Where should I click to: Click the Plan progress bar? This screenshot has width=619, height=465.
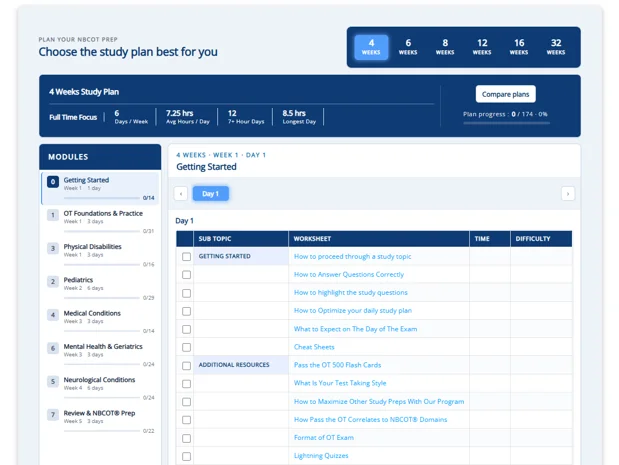coord(506,123)
